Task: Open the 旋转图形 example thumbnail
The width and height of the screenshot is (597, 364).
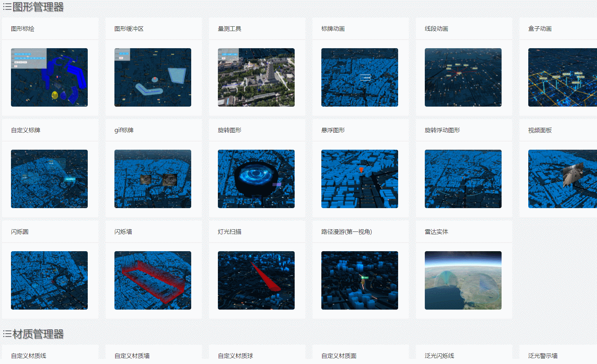Action: click(256, 179)
